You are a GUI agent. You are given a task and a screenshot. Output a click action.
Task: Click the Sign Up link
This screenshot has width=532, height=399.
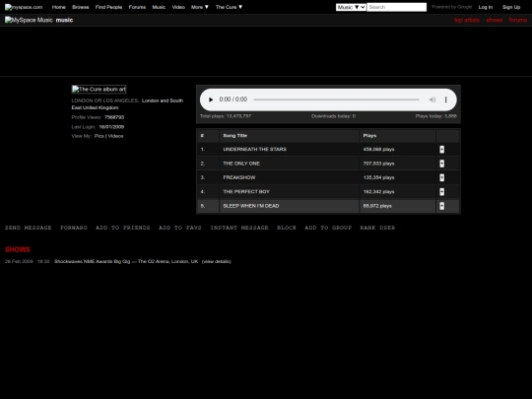(x=511, y=7)
